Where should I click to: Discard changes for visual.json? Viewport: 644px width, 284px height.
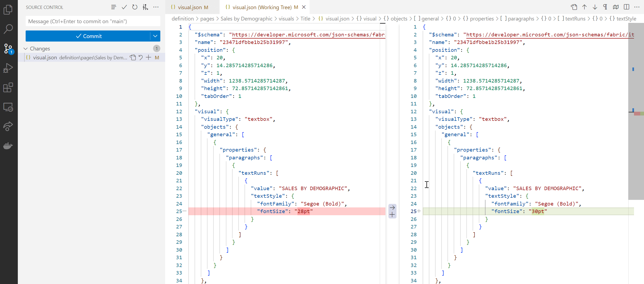pos(141,57)
